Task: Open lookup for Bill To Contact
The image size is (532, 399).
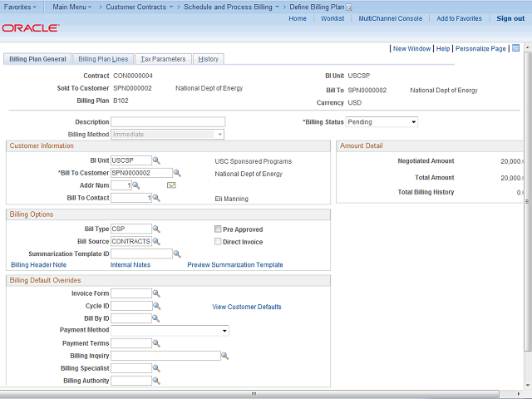Action: 156,199
